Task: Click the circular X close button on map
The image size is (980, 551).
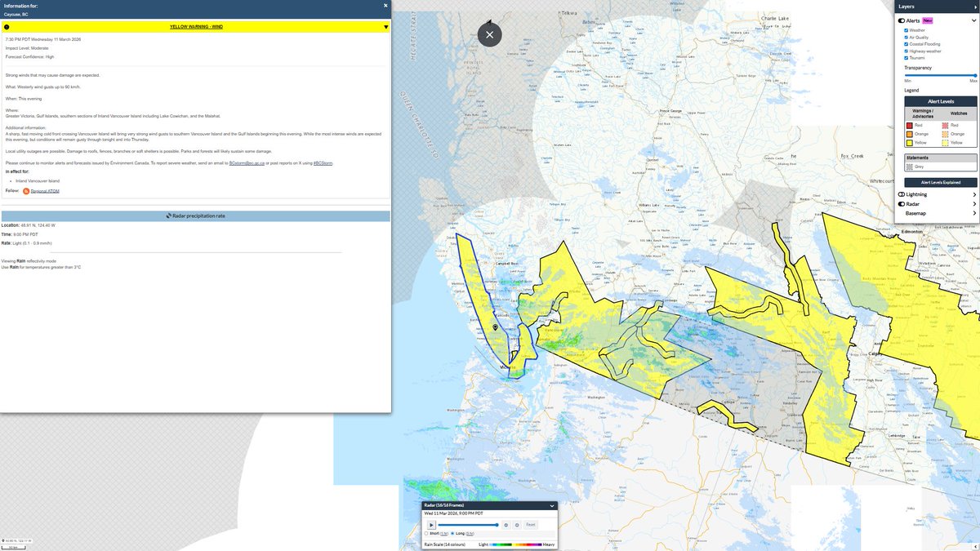Action: (489, 34)
